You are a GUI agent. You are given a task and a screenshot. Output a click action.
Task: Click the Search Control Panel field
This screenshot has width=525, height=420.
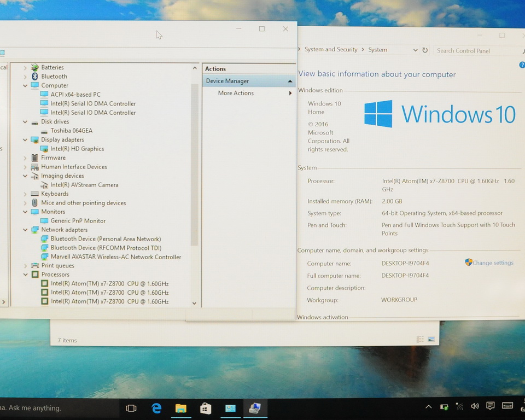[477, 50]
